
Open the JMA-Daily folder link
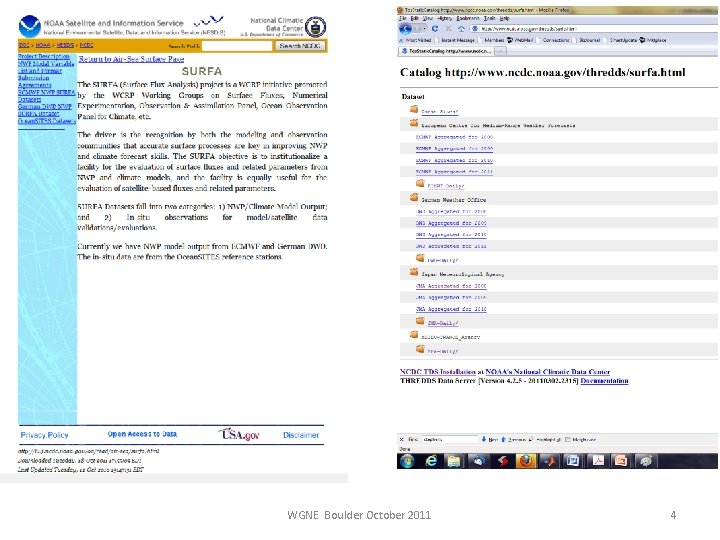coord(443,323)
